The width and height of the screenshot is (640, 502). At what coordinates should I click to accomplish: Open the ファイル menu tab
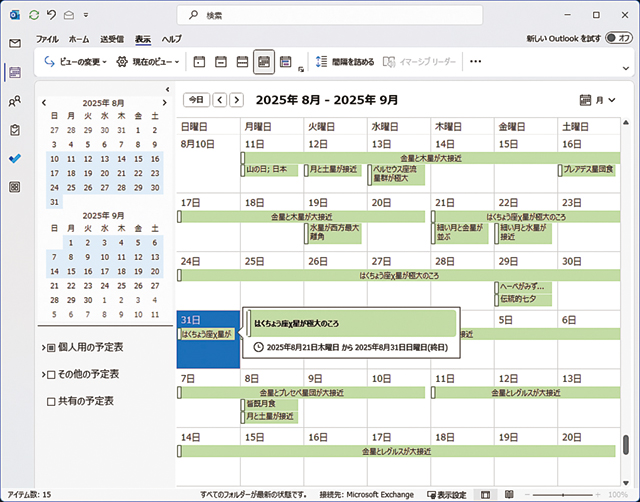pos(47,38)
